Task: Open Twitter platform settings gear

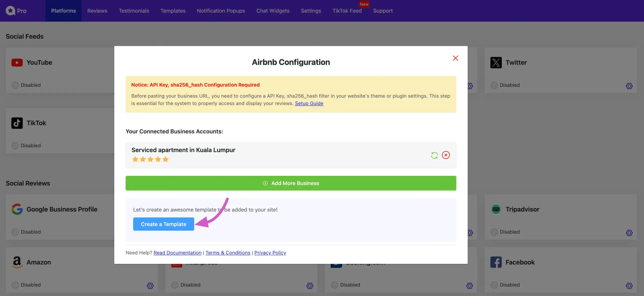Action: (x=629, y=86)
